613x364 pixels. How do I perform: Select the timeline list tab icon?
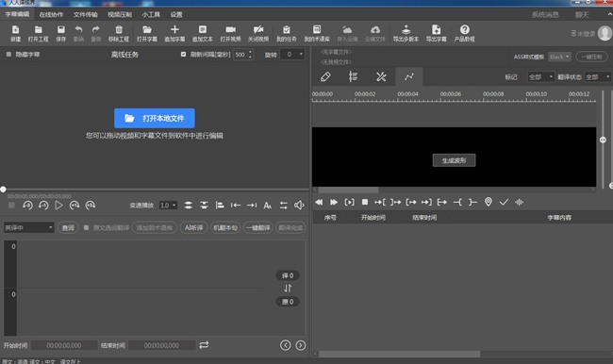point(353,76)
